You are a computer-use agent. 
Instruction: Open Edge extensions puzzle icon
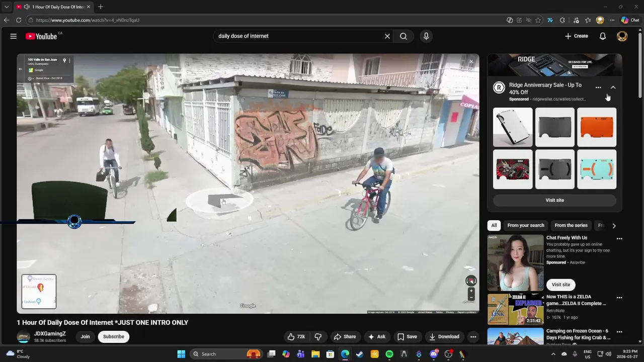562,20
